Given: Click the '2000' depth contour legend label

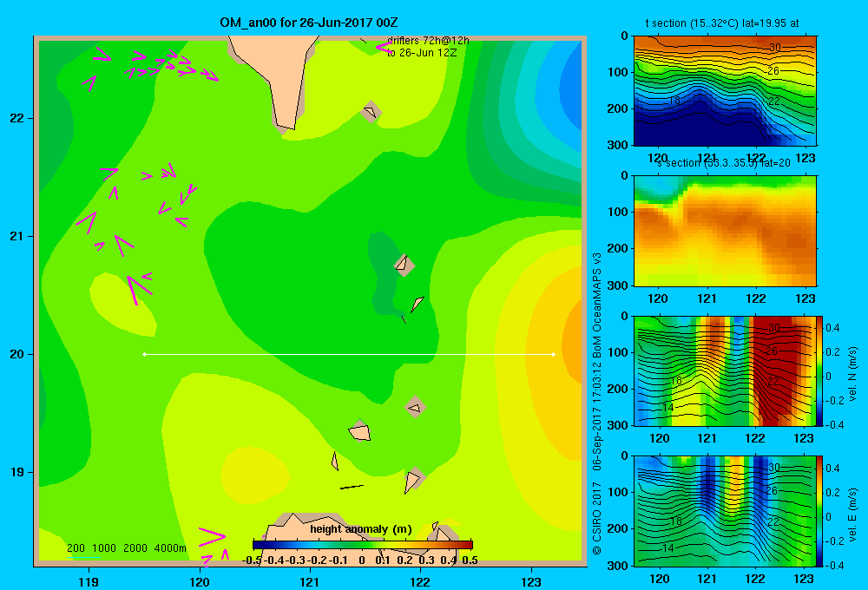Looking at the screenshot, I should 135,548.
